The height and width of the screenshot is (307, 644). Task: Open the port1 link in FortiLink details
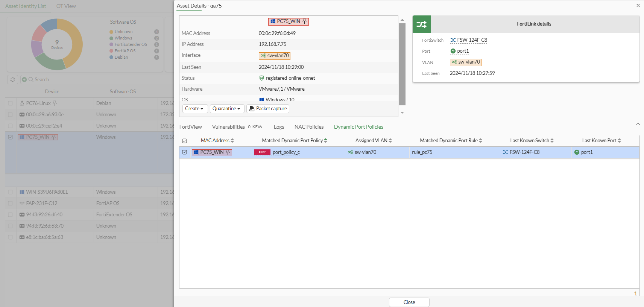(463, 51)
